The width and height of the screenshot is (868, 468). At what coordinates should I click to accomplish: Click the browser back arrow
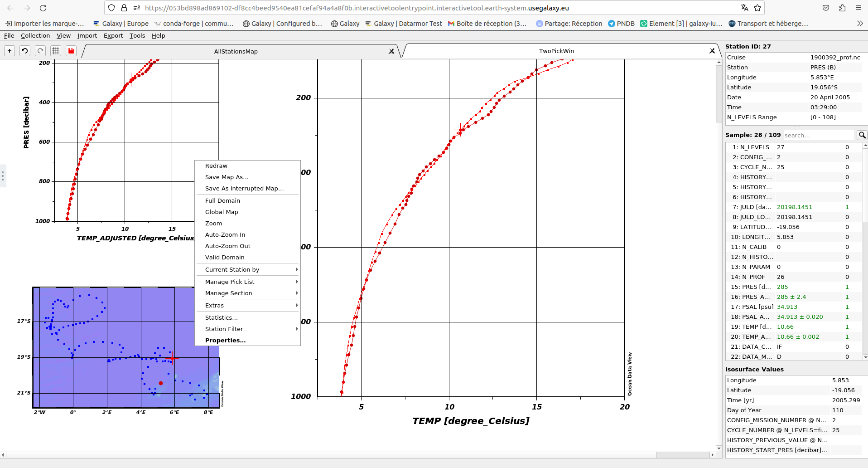[10, 8]
